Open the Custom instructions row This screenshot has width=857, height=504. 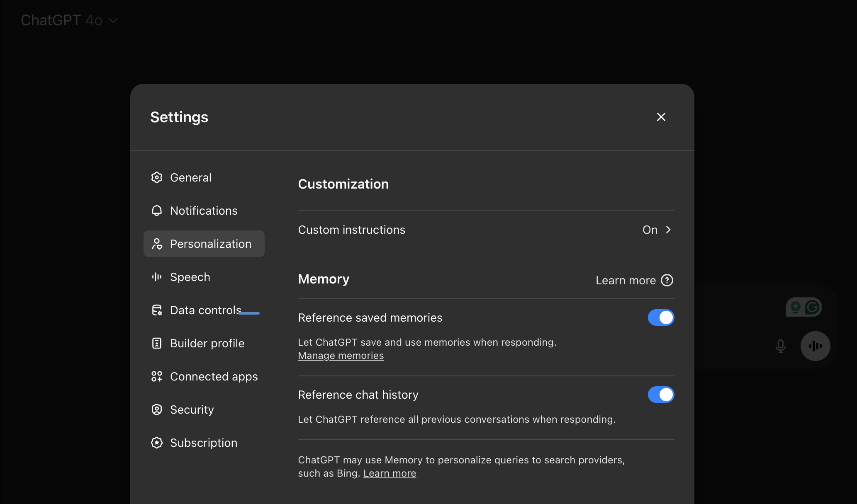tap(486, 230)
